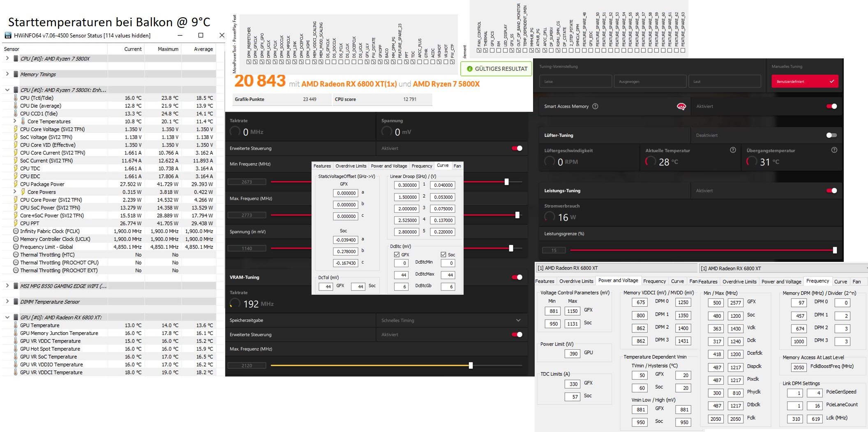Screen dimensions: 868x432
Task: Open Curve tab in the Memory DPM window
Action: [840, 282]
